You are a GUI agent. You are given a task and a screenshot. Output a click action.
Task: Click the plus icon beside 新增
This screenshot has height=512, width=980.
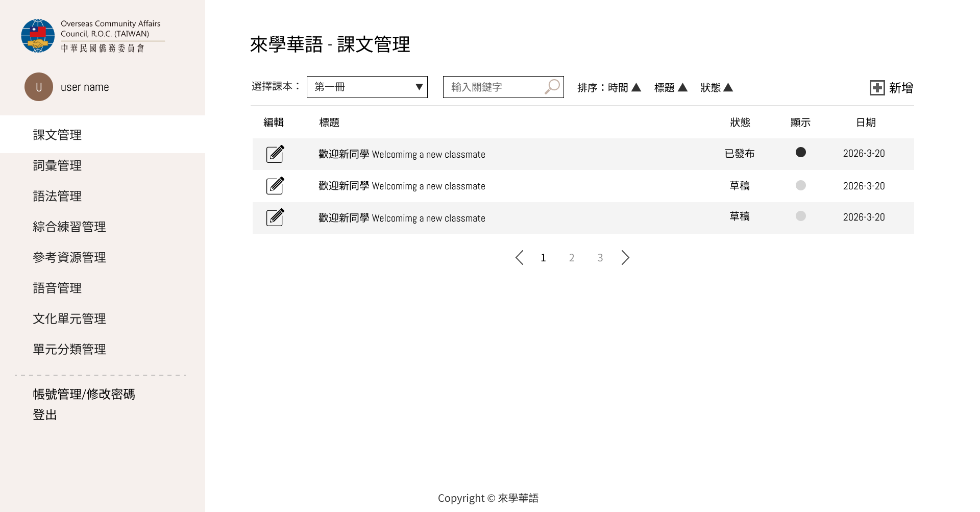pos(877,88)
